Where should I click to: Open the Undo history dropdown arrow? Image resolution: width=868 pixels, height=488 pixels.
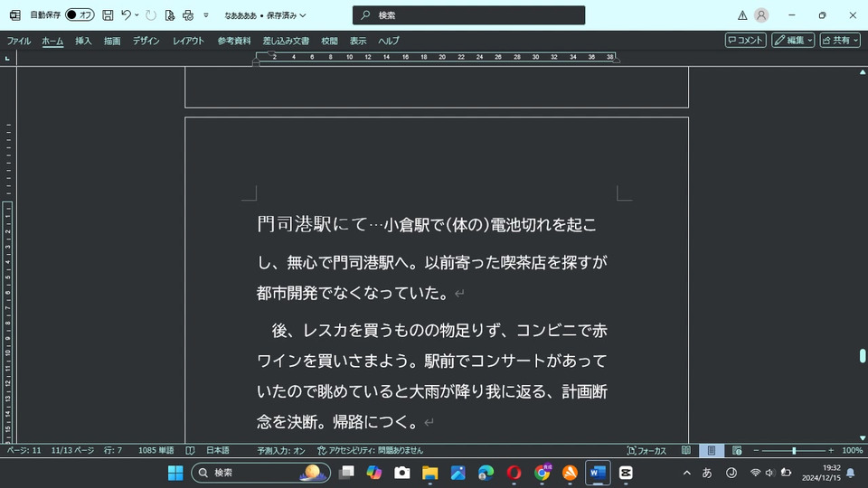[x=137, y=15]
